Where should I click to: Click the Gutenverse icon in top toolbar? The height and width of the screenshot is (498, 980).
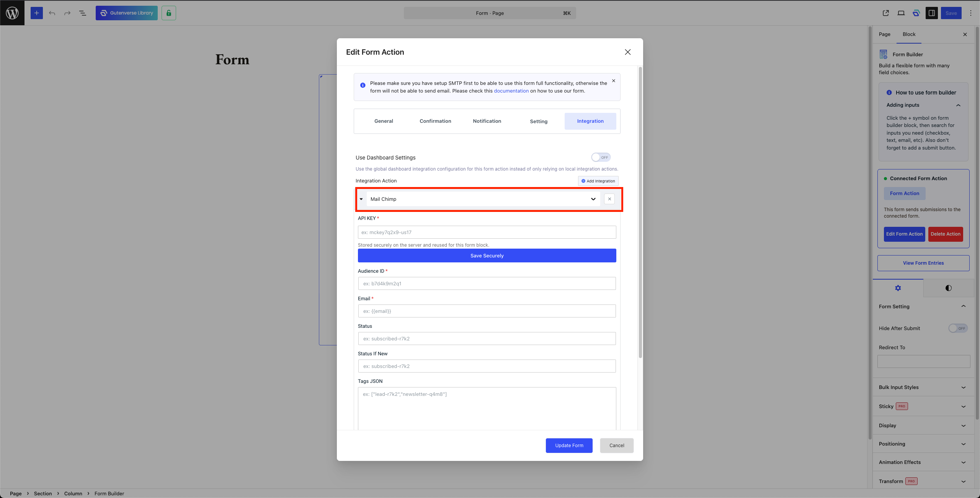pos(916,13)
